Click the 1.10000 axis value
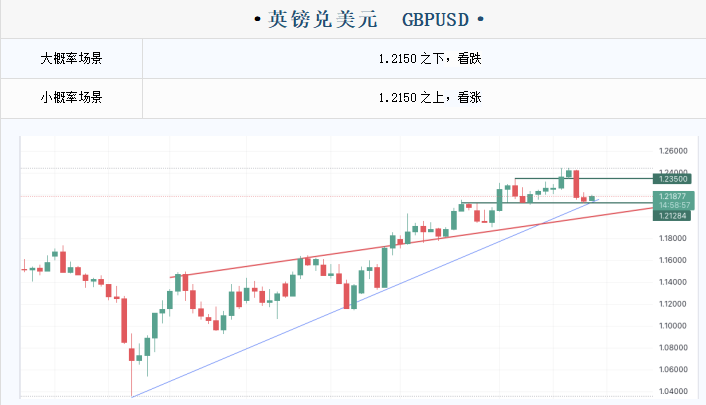 pyautogui.click(x=673, y=326)
